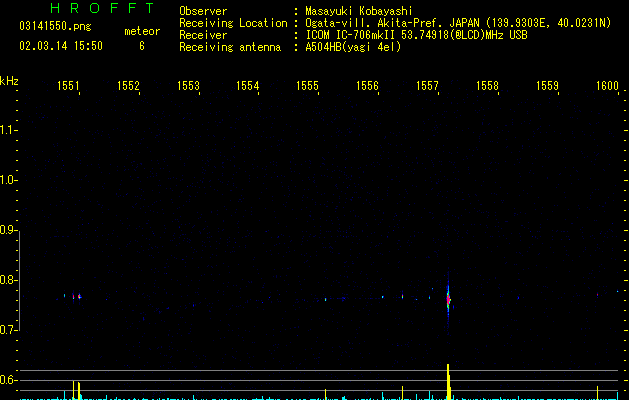The width and height of the screenshot is (629, 400).
Task: Click the 1552 time axis marker
Action: [x=128, y=85]
